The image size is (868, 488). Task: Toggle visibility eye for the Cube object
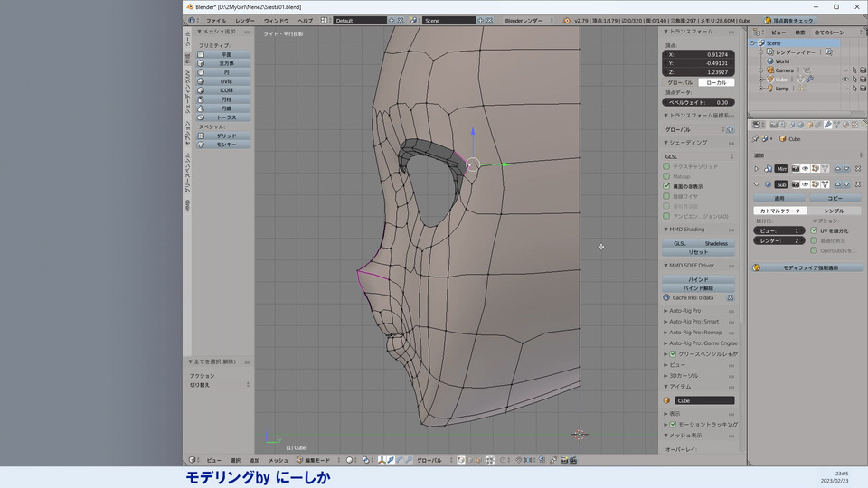point(846,79)
